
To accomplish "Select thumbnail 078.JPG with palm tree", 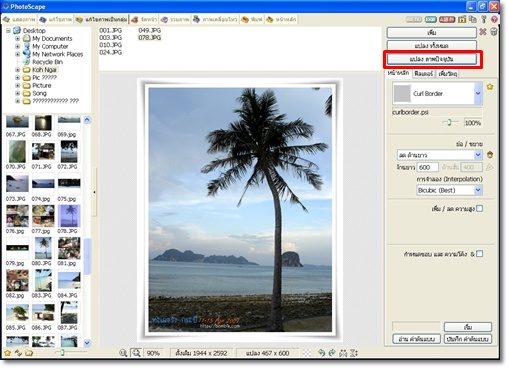I will [69, 216].
